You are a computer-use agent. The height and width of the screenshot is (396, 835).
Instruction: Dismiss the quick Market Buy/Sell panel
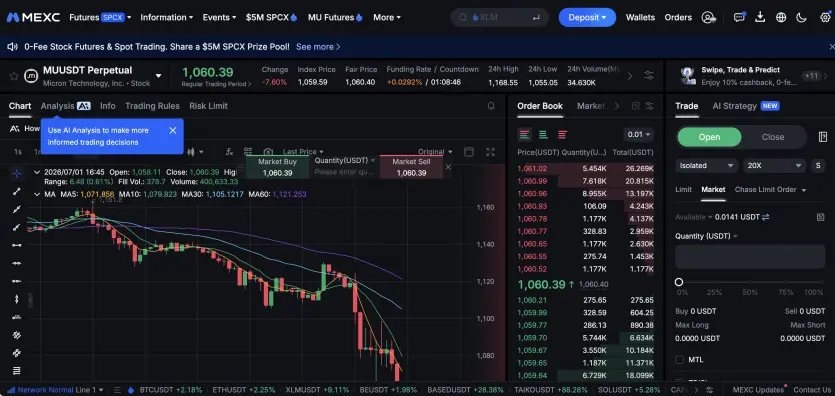pyautogui.click(x=448, y=167)
